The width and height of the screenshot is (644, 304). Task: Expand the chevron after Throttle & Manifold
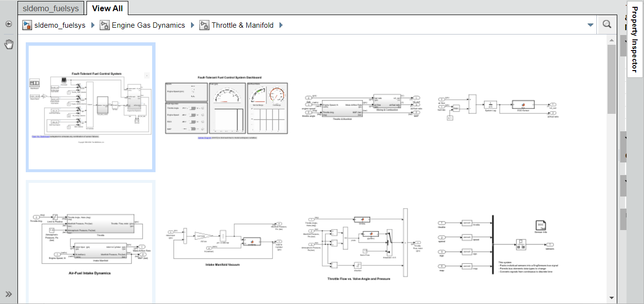click(x=281, y=25)
